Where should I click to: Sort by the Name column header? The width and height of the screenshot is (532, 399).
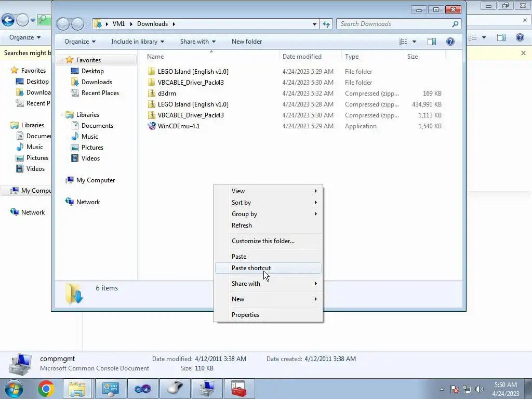(211, 57)
